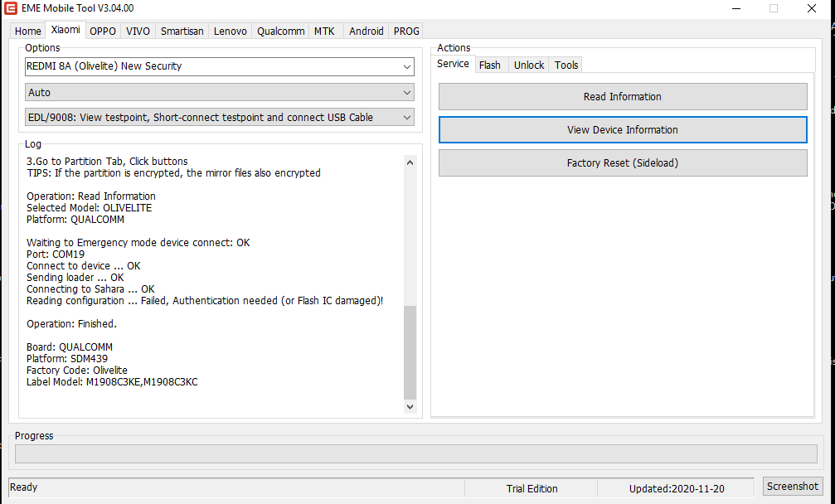Click the 'Factory Code: Olivelite' log line

pos(76,370)
